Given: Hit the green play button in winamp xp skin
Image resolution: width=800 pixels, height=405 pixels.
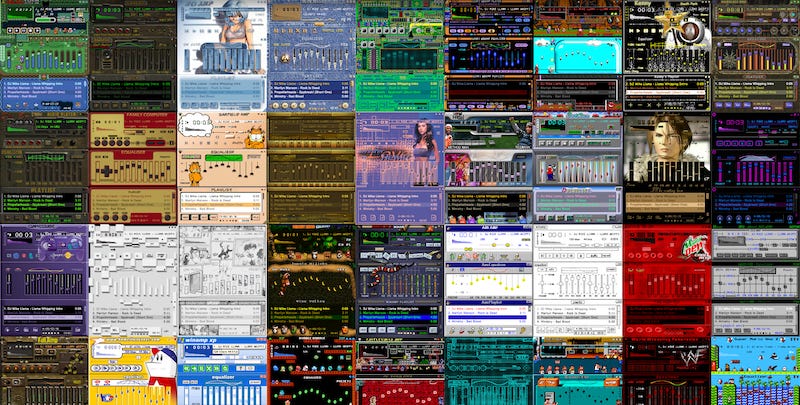Looking at the screenshot, I should coord(194,368).
